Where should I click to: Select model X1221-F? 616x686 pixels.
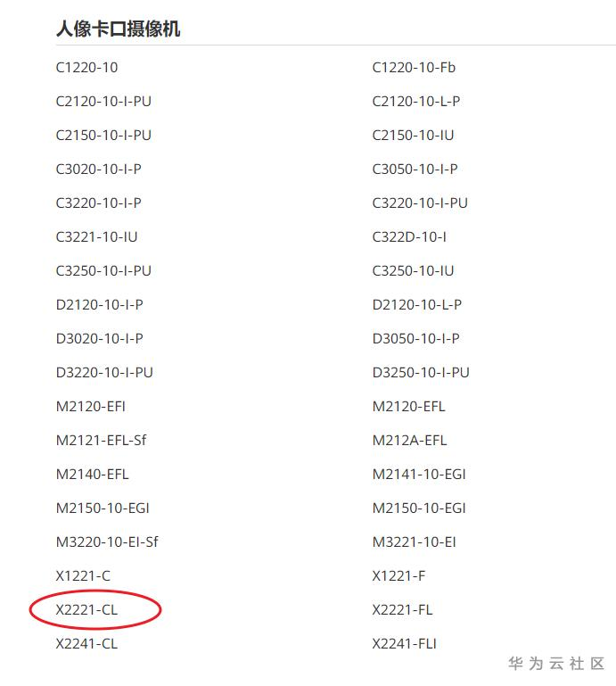point(398,576)
